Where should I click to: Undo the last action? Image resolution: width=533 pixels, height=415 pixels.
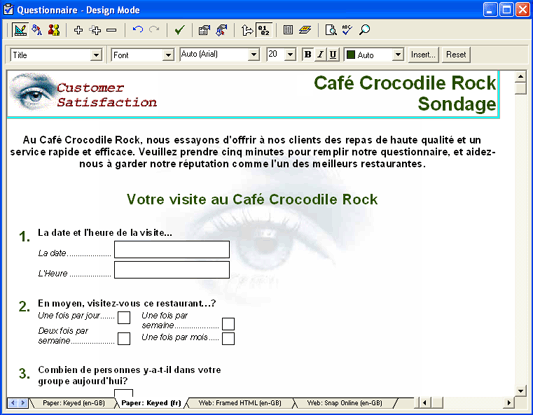point(138,30)
